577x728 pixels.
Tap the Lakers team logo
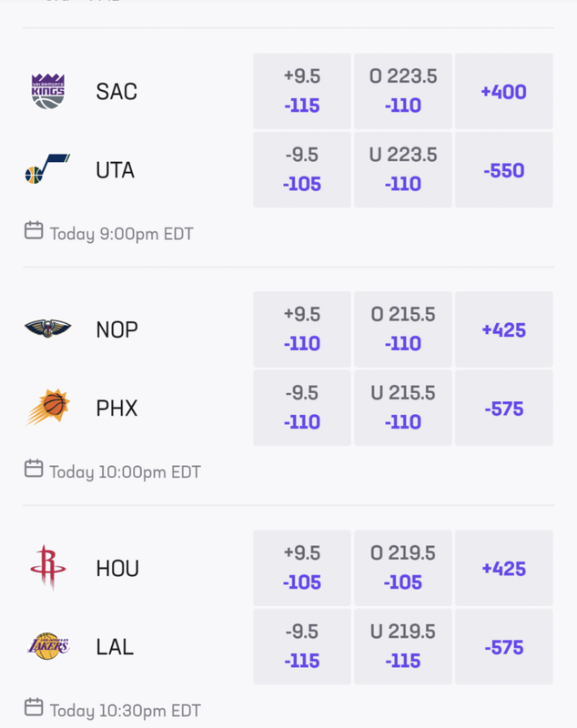tap(48, 646)
